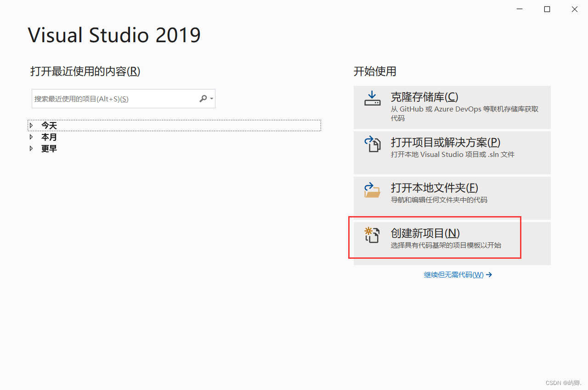This screenshot has height=390, width=588.
Task: Focus the recent projects search field
Action: (x=124, y=99)
